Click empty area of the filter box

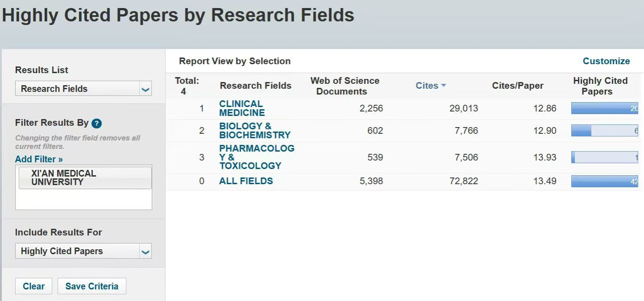(x=84, y=199)
